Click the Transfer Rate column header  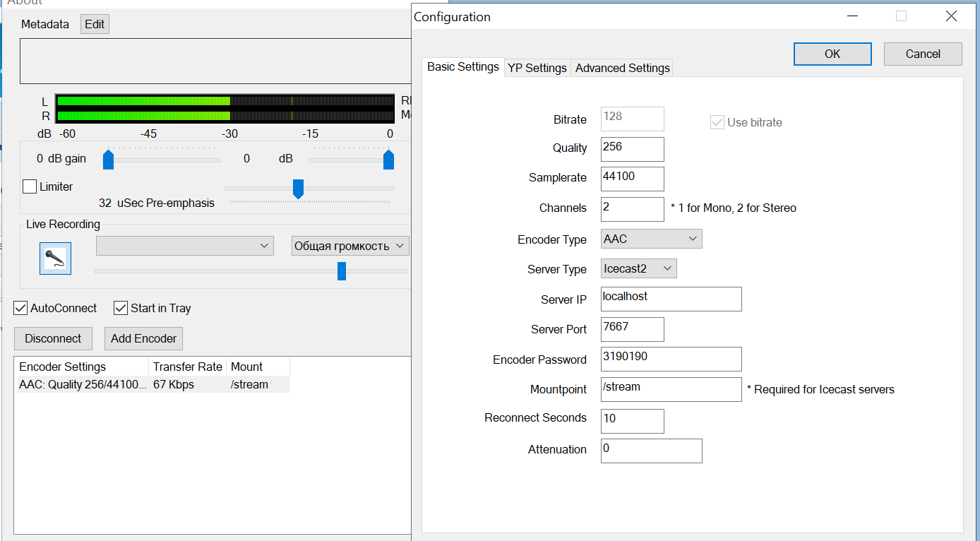point(189,367)
